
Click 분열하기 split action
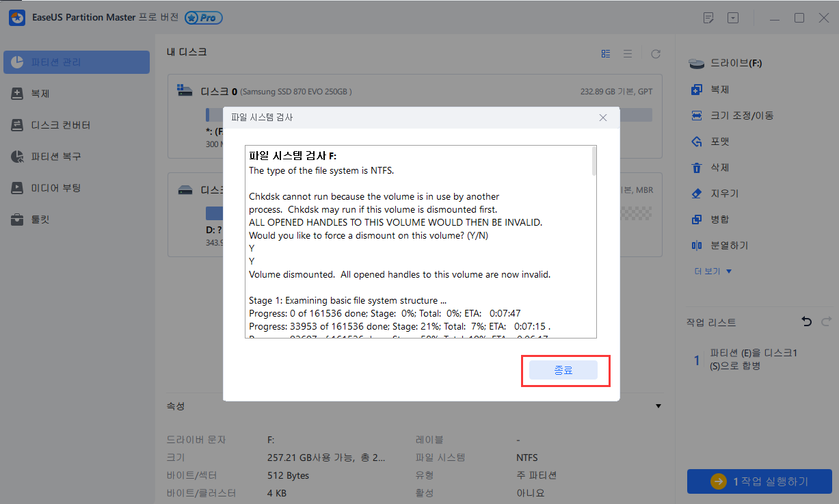pos(729,246)
